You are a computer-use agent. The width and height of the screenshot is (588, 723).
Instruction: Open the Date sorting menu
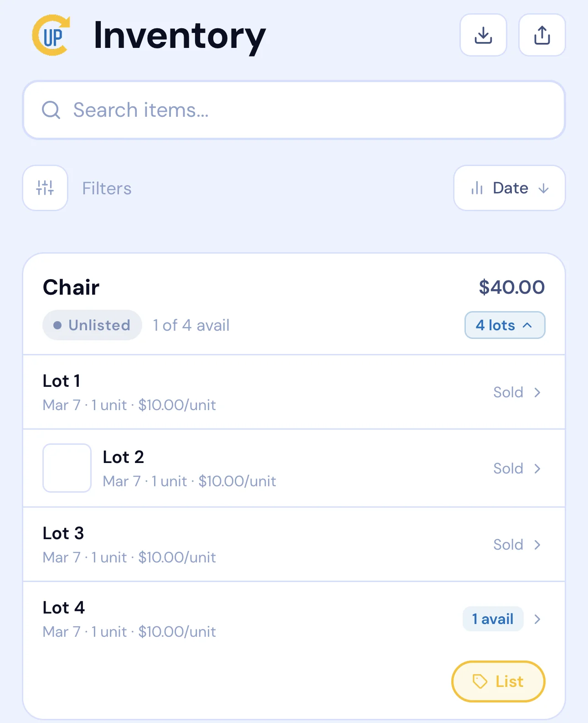(x=509, y=188)
